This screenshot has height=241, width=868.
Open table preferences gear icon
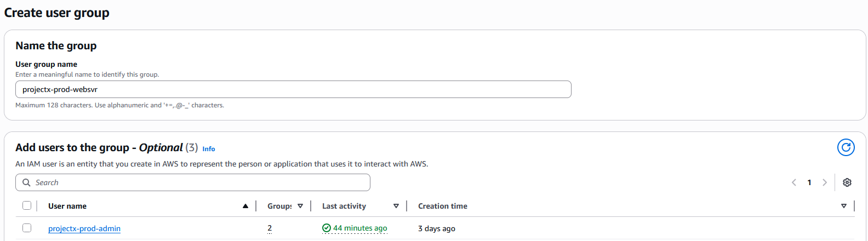tap(847, 182)
